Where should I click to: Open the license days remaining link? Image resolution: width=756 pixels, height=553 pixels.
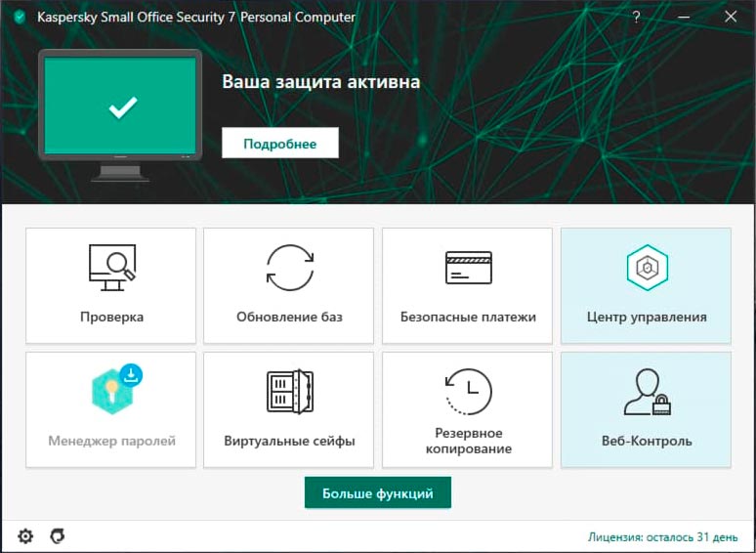[663, 536]
